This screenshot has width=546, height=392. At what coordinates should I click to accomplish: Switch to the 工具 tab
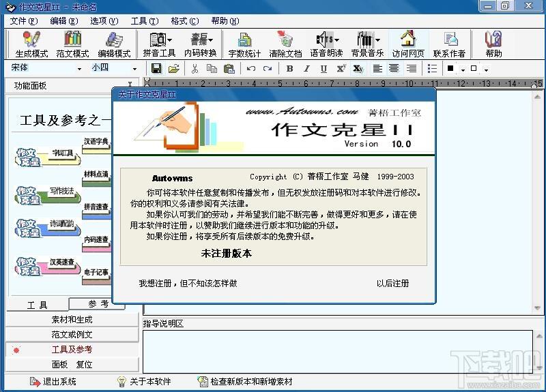click(x=38, y=305)
